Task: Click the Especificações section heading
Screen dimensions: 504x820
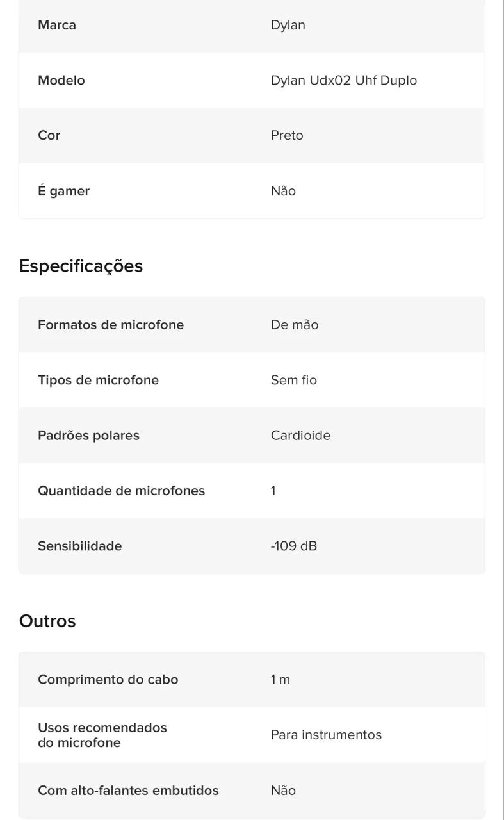Action: pyautogui.click(x=81, y=266)
